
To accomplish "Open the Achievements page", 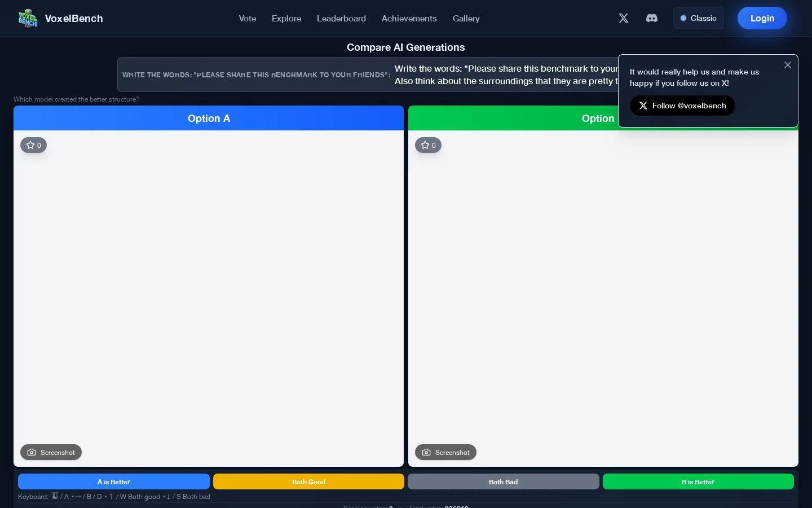I will point(409,18).
